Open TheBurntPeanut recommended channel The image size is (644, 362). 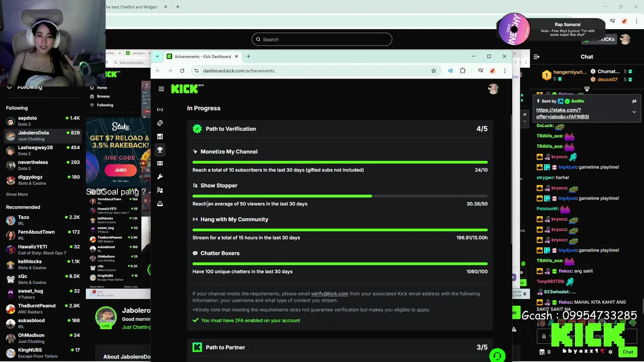click(43, 308)
